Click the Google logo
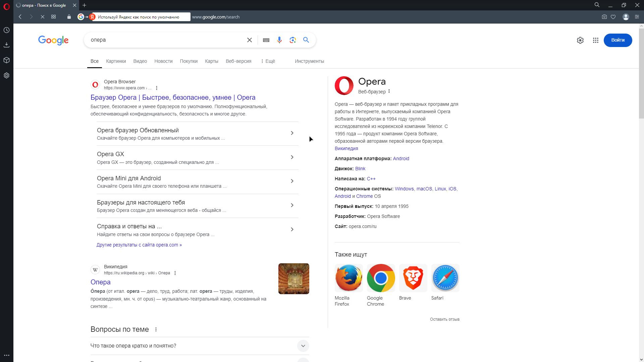This screenshot has height=362, width=644. pyautogui.click(x=53, y=40)
